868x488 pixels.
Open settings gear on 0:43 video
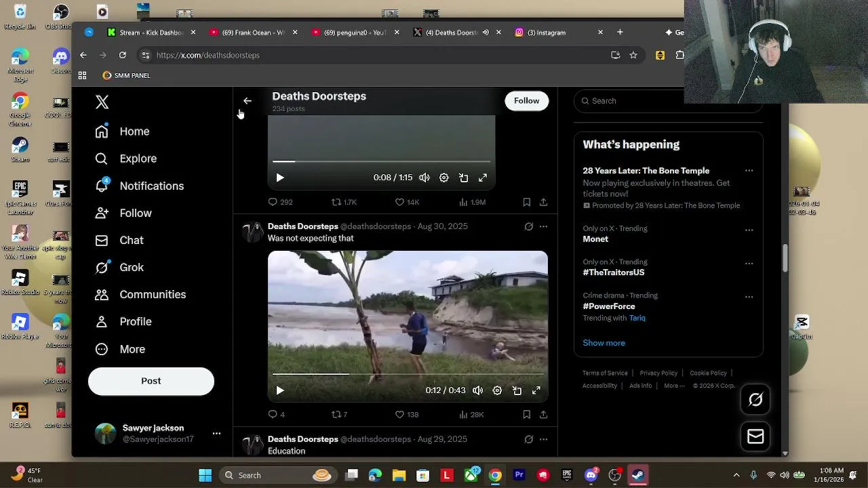tap(497, 390)
